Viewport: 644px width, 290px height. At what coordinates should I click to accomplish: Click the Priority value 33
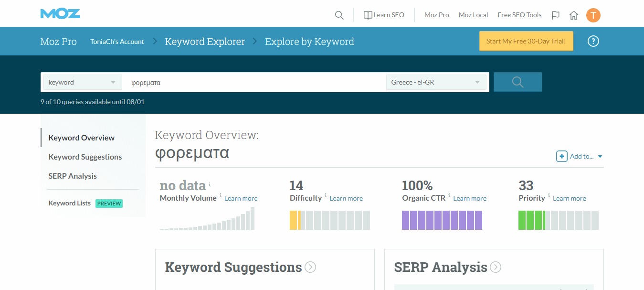(x=526, y=185)
